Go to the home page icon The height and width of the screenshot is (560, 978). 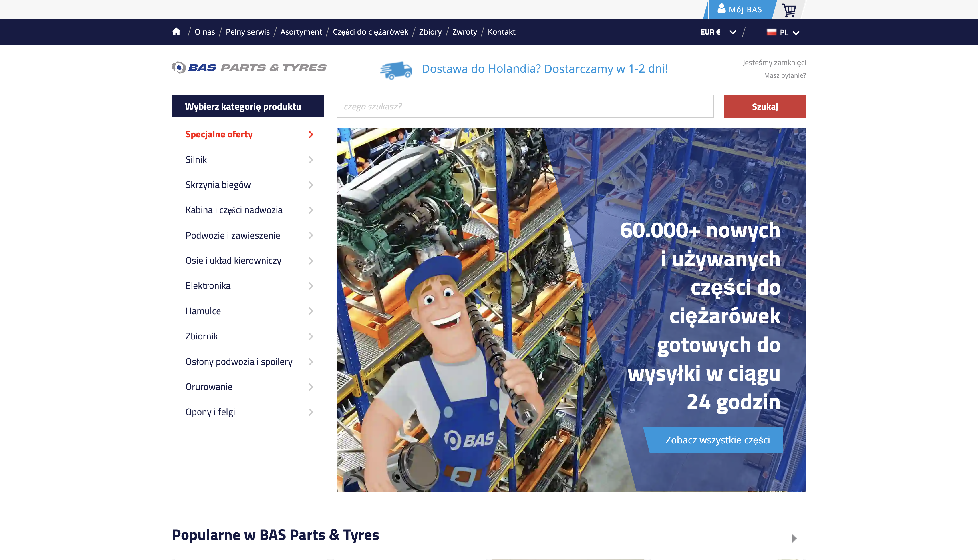point(176,31)
